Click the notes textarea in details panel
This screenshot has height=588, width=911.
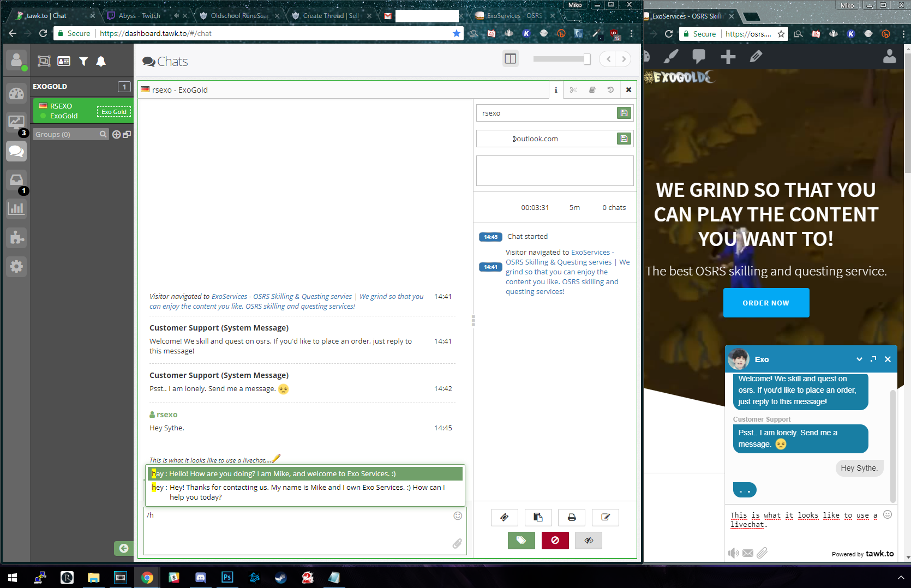point(555,171)
